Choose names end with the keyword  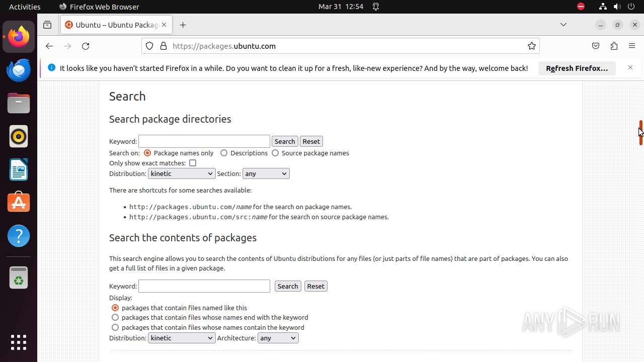click(115, 317)
